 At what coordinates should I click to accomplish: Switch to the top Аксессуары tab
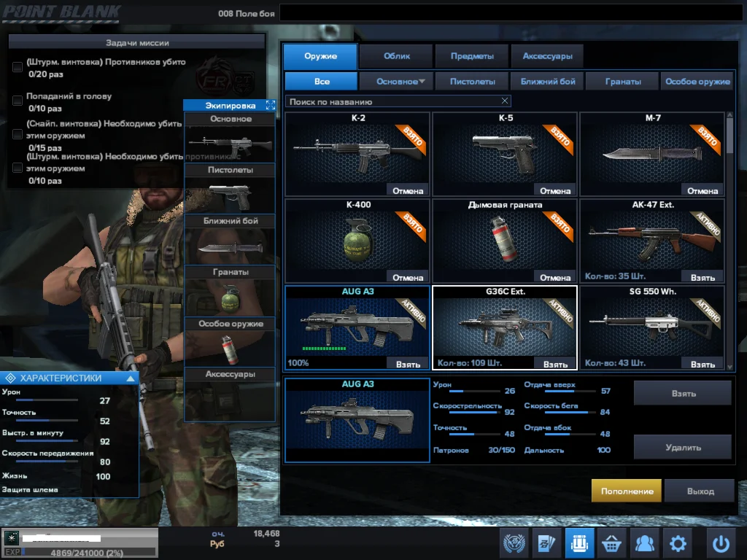[547, 56]
